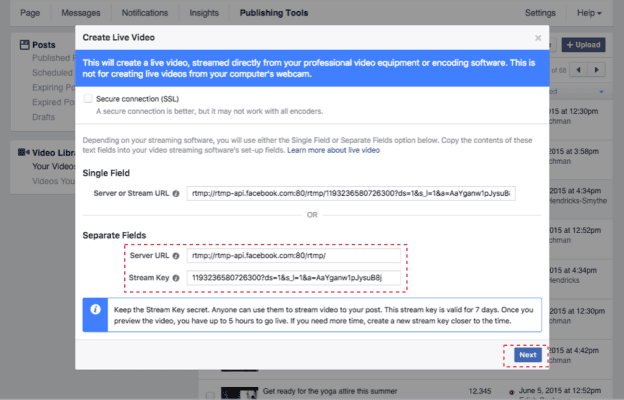The width and height of the screenshot is (624, 400).
Task: Open the Page tab
Action: coord(30,13)
